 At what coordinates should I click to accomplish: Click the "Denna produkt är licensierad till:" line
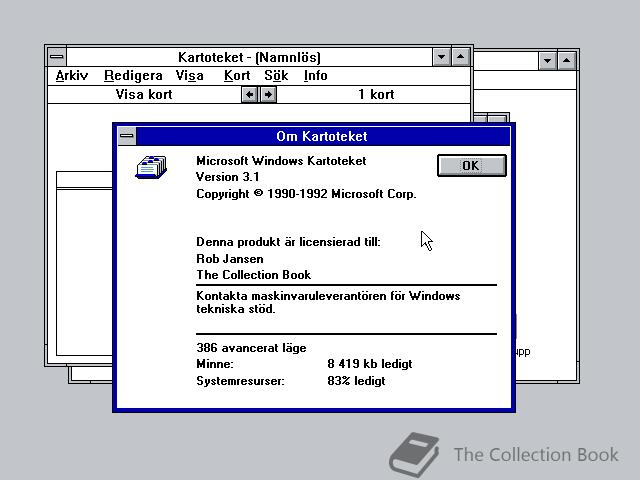(288, 242)
